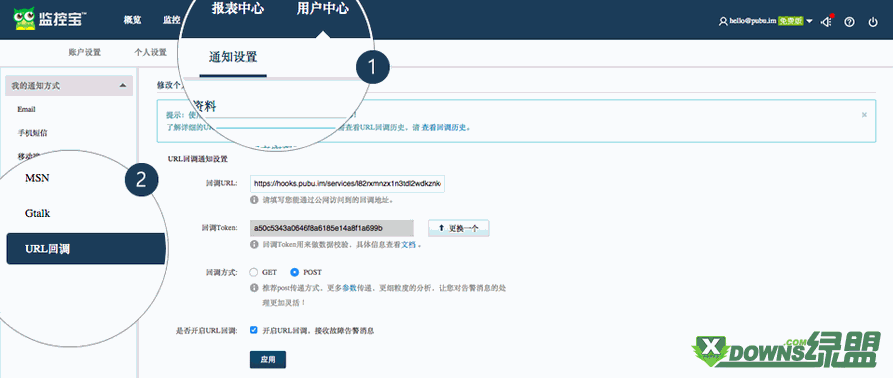
Task: Open the 监控 navigation item
Action: [171, 20]
